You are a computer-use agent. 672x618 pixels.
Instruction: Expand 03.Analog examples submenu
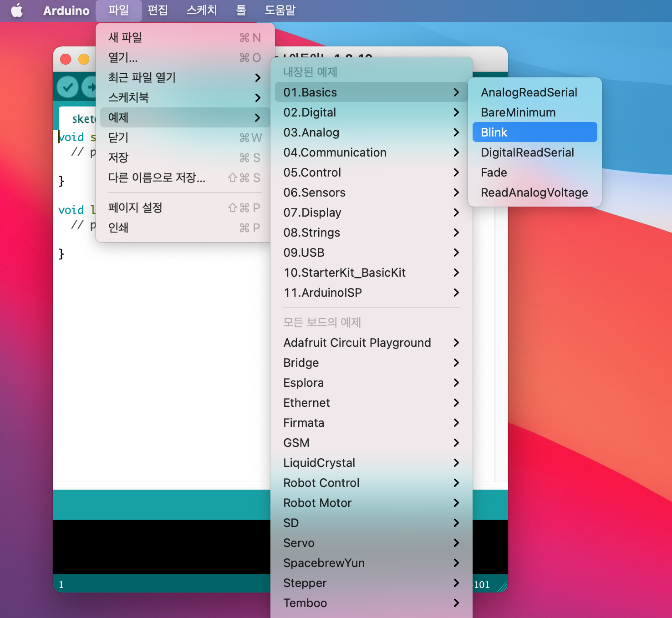372,132
